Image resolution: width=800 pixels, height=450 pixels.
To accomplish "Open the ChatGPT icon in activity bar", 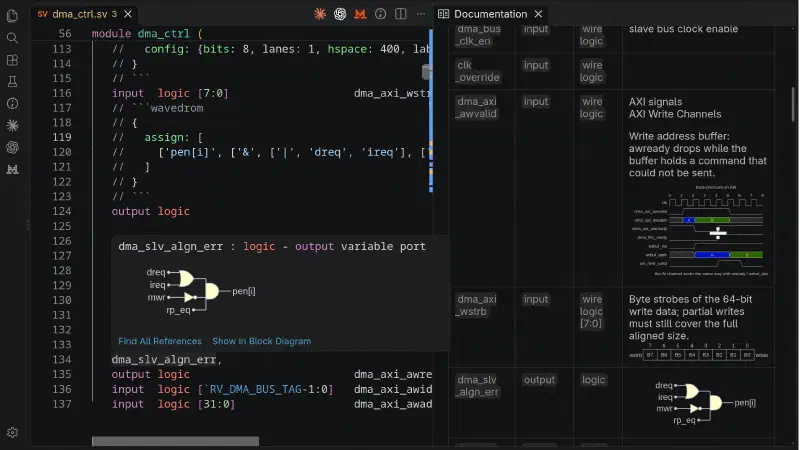I will (x=12, y=147).
